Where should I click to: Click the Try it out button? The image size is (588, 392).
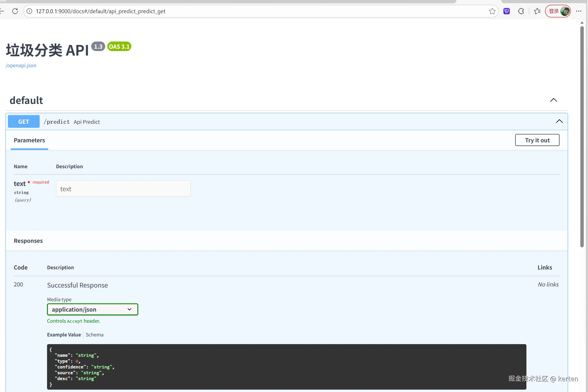coord(537,140)
